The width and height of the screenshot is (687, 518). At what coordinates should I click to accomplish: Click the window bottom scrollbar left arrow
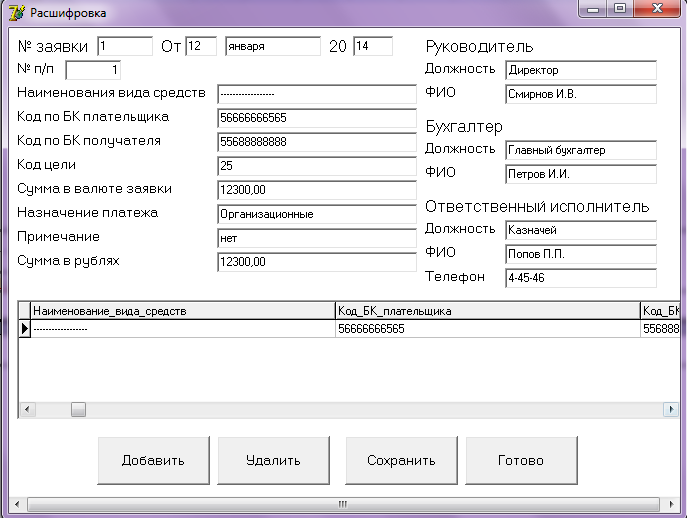click(x=17, y=504)
